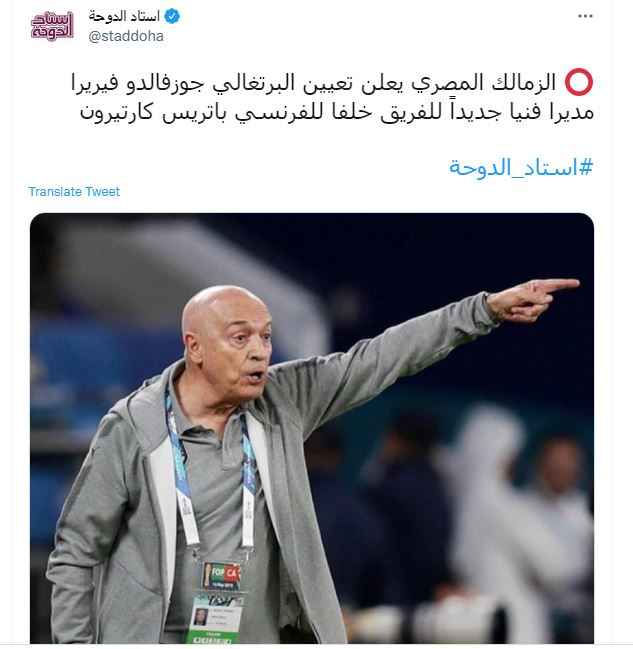Open the three-dot more options menu
Viewport: 633px width, 649px height.
[585, 16]
